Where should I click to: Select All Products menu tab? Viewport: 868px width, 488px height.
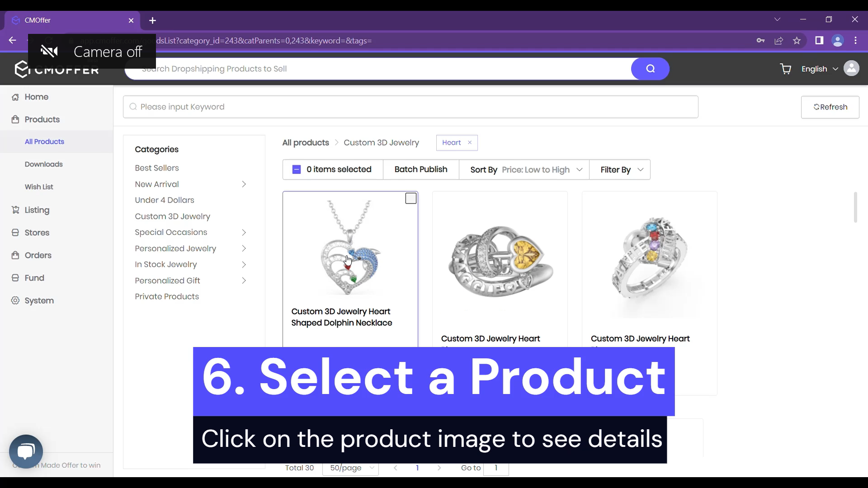44,142
